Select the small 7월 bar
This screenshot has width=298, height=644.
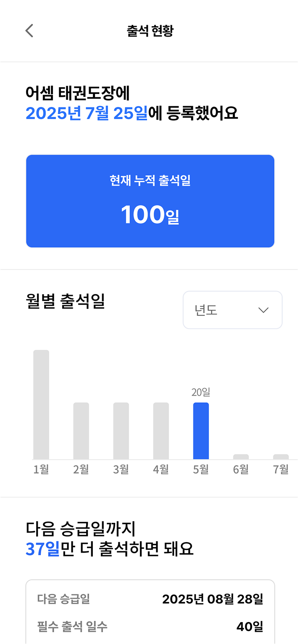(x=281, y=457)
